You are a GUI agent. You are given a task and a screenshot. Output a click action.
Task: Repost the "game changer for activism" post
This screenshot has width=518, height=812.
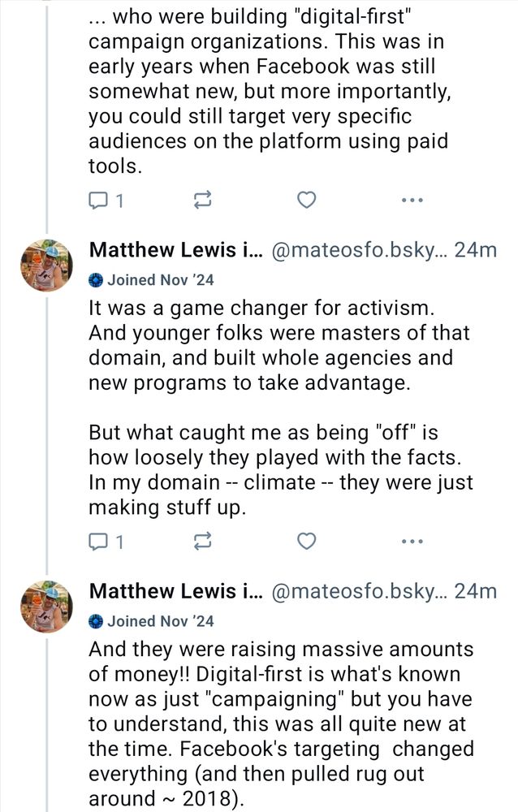click(x=203, y=541)
